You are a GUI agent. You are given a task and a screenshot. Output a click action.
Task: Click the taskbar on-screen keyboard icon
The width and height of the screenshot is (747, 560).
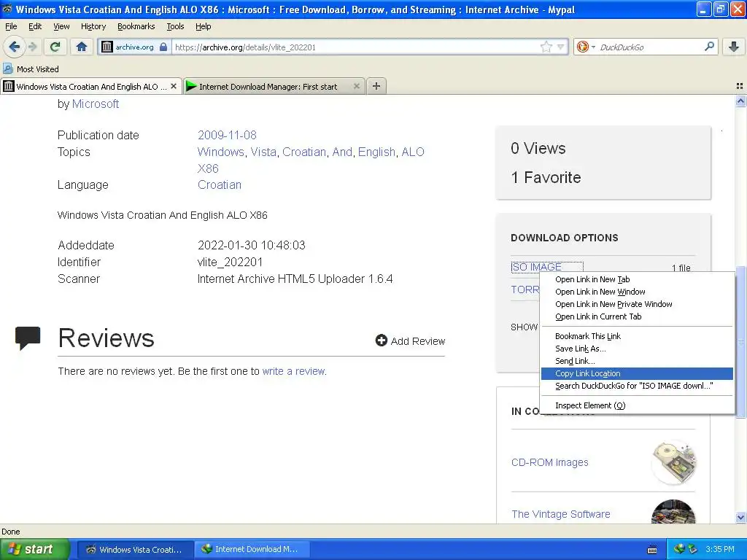point(653,550)
